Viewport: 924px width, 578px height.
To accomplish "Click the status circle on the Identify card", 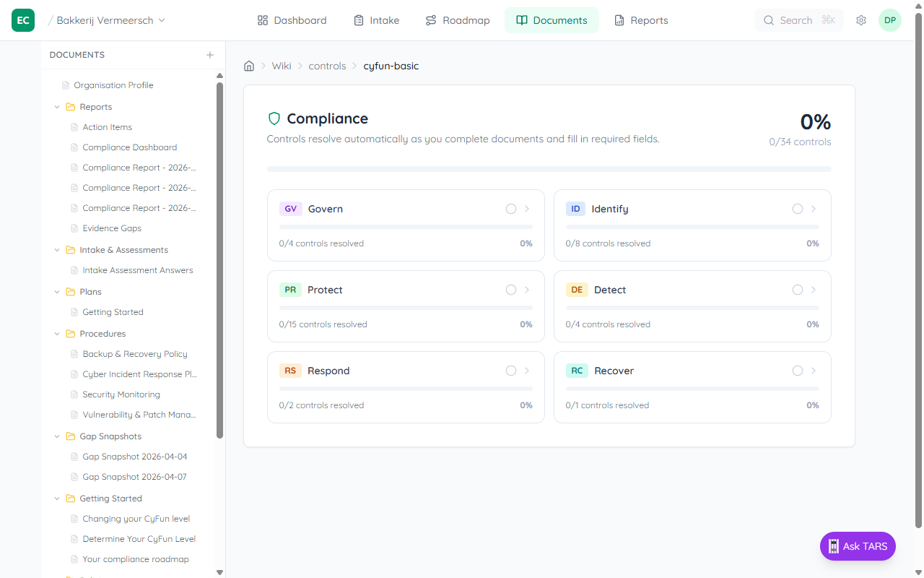I will click(x=797, y=208).
